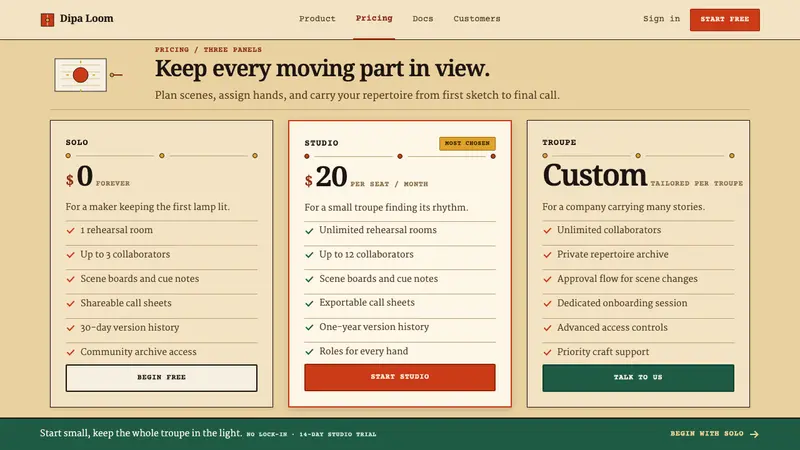Click the TALK TO US button
The image size is (800, 450).
tap(638, 378)
